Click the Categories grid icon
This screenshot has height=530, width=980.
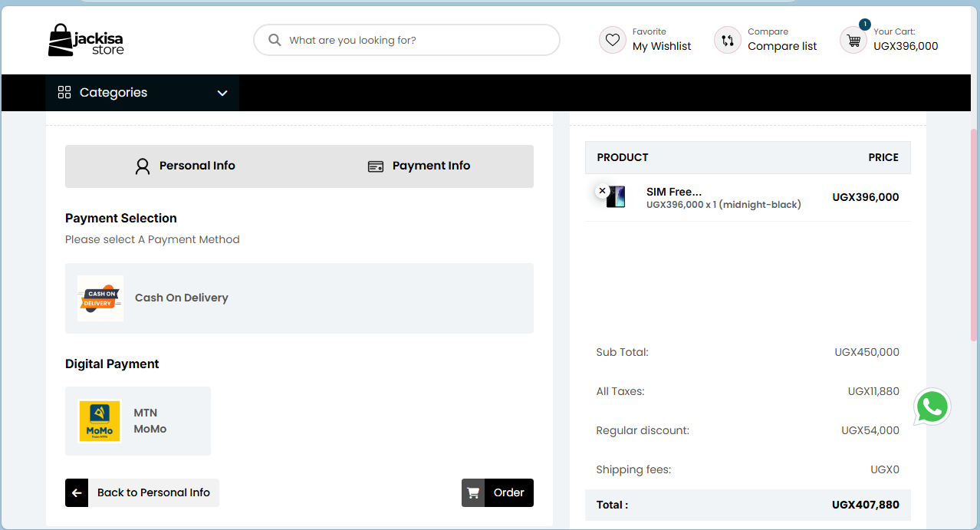[x=64, y=92]
